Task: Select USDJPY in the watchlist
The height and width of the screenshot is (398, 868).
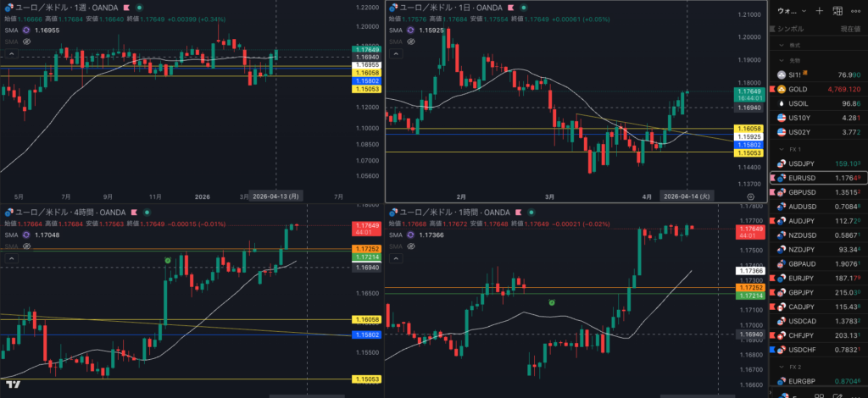Action: coord(819,163)
